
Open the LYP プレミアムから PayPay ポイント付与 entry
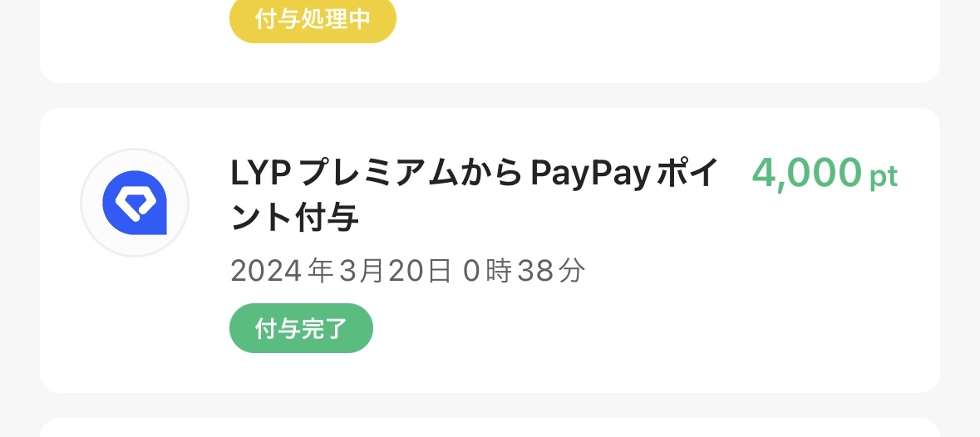pyautogui.click(x=490, y=250)
